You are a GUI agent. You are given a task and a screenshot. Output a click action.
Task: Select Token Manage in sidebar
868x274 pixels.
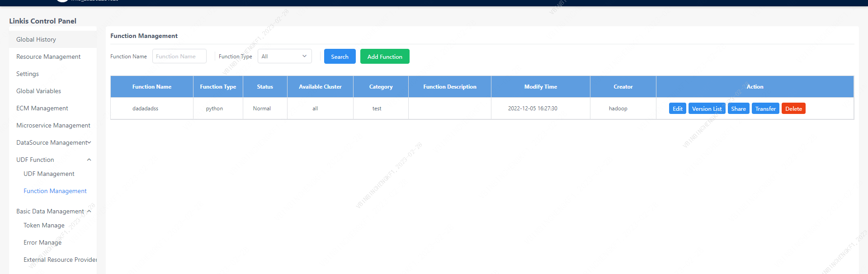click(44, 225)
